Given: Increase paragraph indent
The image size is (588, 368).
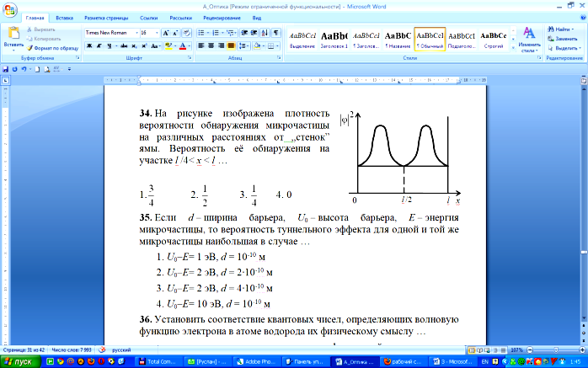Looking at the screenshot, I should 254,33.
